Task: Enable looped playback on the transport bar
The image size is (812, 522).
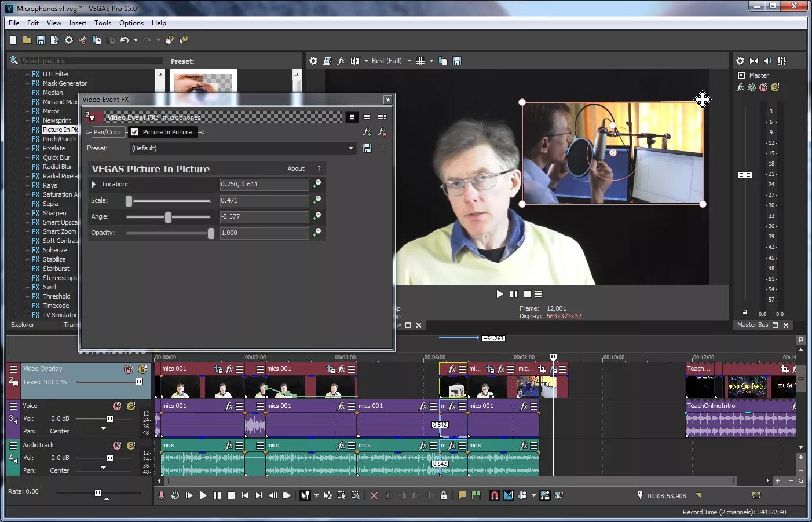Action: 177,495
